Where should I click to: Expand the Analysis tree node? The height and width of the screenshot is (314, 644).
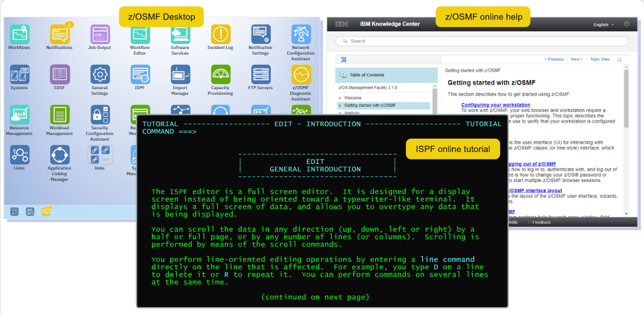coord(340,113)
